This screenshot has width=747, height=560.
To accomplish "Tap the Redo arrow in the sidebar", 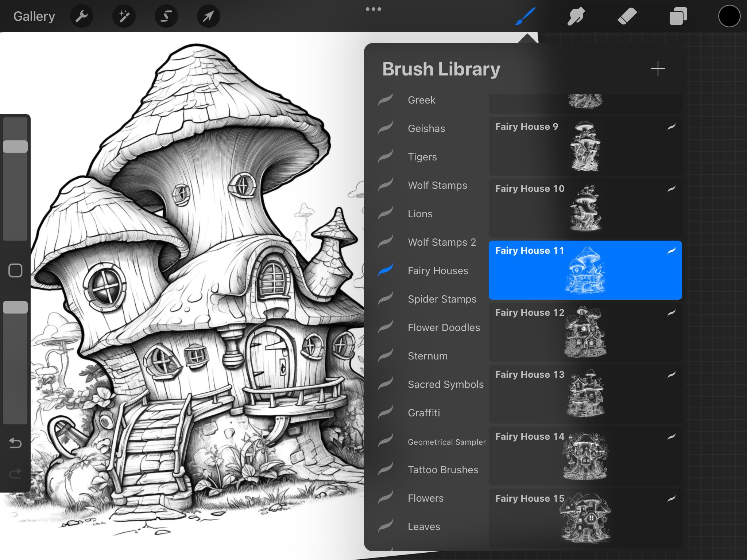I will point(15,473).
